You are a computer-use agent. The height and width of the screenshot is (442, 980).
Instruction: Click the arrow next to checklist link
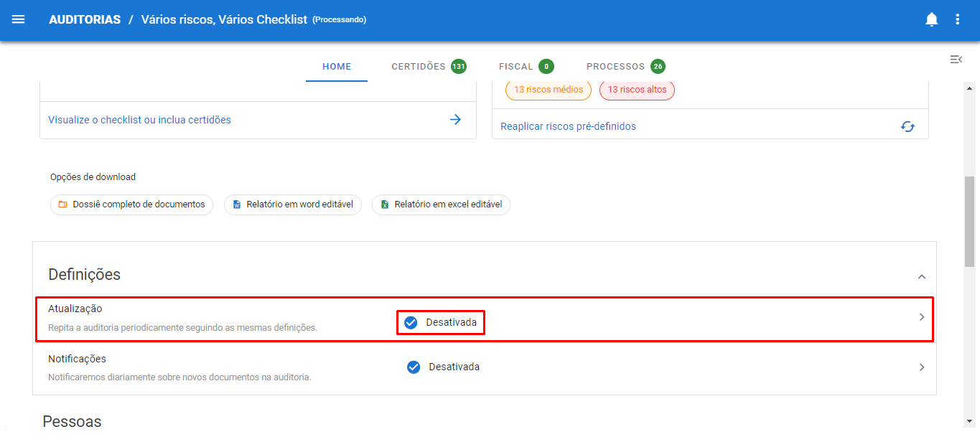(x=455, y=120)
